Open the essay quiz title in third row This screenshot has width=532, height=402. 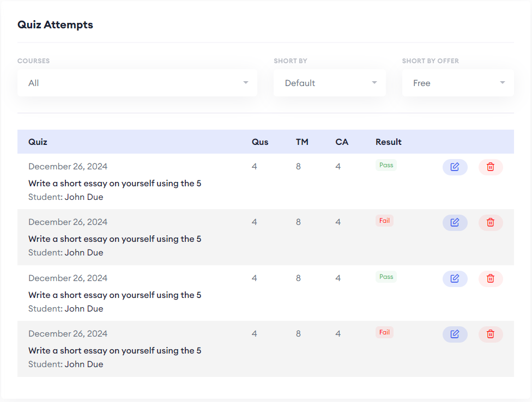coord(115,295)
